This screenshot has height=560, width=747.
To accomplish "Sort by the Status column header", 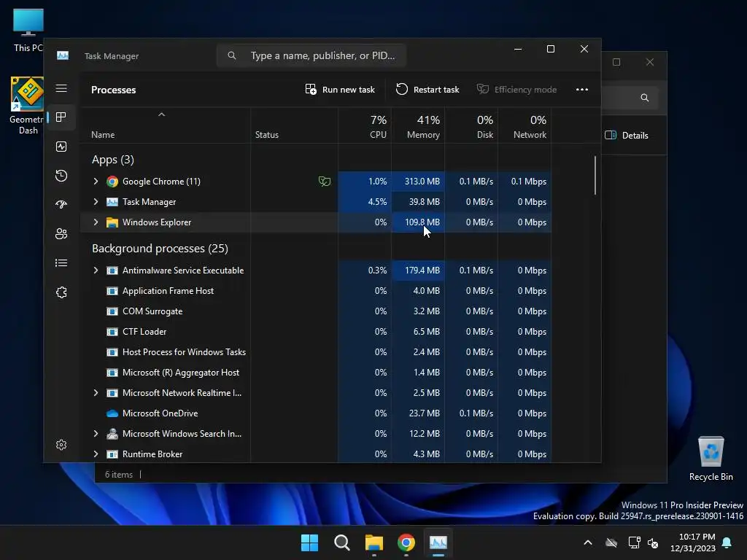I will coord(294,126).
